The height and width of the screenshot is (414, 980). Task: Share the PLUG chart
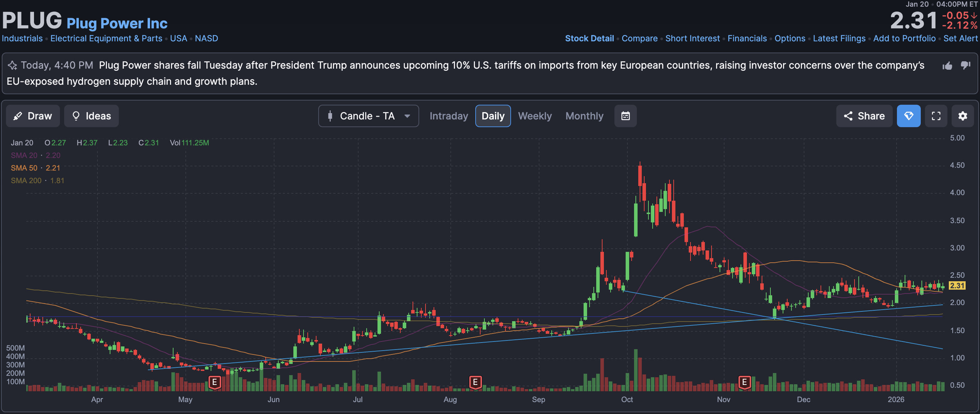[864, 116]
